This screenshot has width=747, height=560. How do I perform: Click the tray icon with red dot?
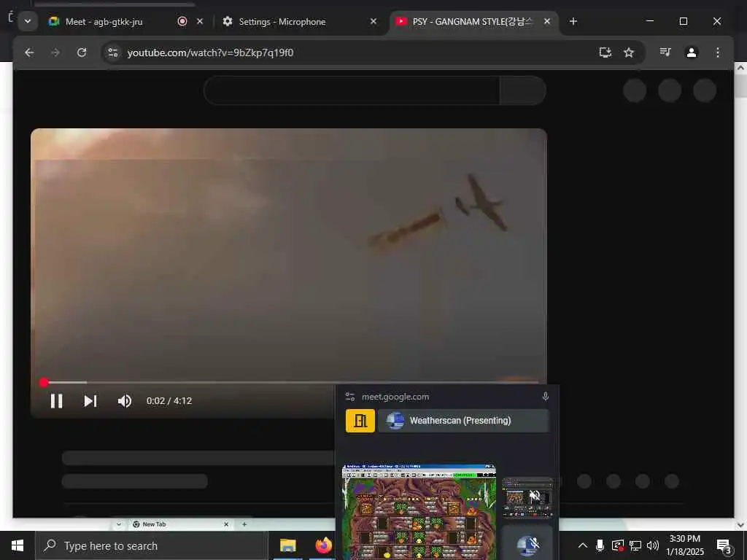coord(618,545)
